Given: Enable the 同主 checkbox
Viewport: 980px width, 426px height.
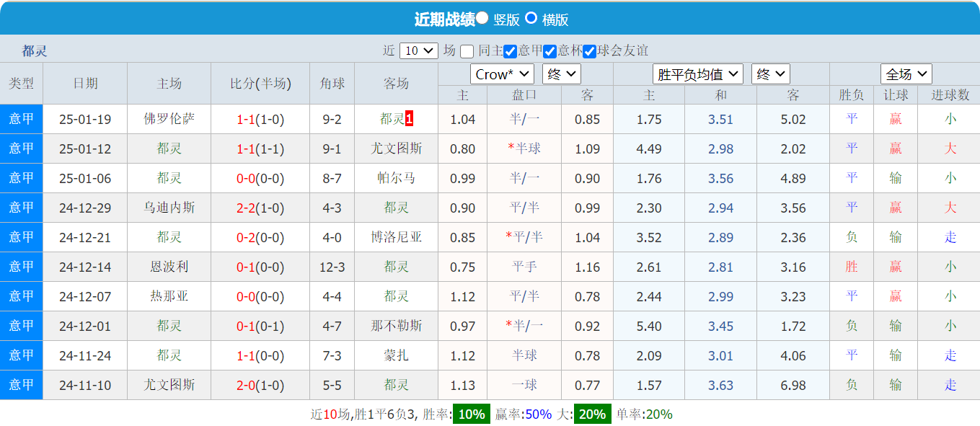Looking at the screenshot, I should coord(467,50).
